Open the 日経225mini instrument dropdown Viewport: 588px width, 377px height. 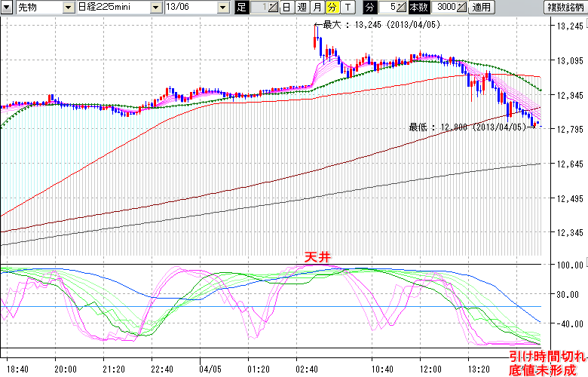[x=156, y=8]
